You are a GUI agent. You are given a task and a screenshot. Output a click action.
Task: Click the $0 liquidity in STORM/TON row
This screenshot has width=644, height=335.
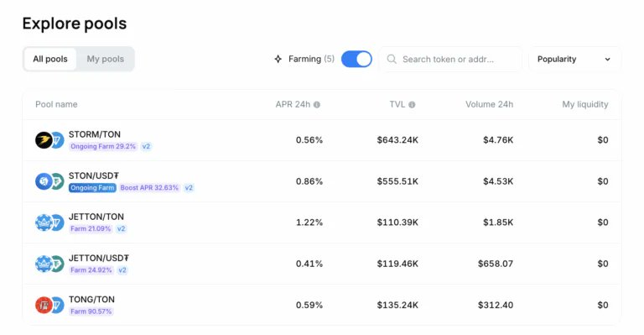(603, 140)
